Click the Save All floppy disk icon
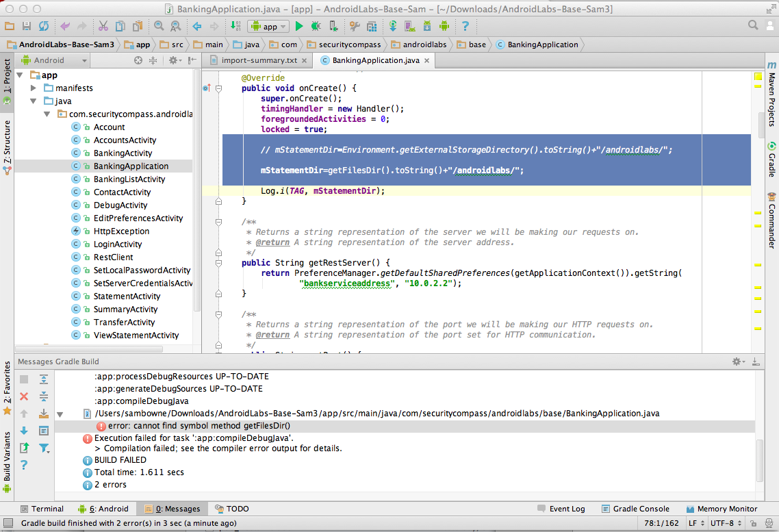This screenshot has height=532, width=779. [27, 26]
